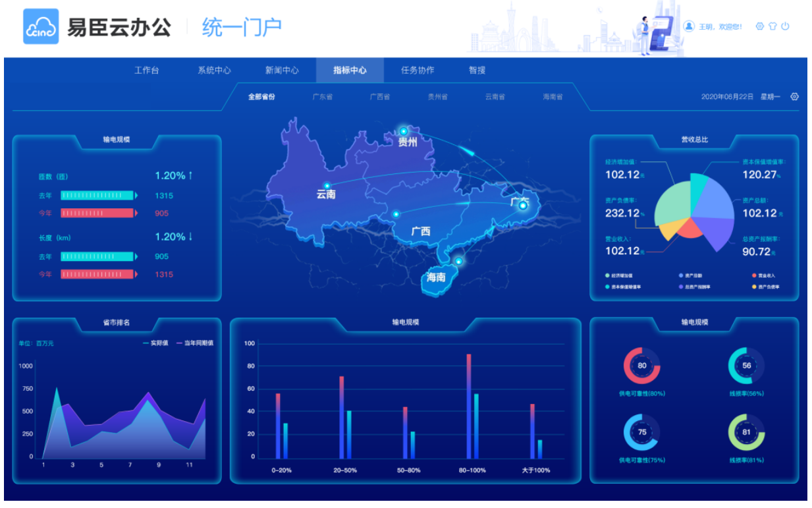Toggle the 当年同期值 line legend

coord(194,343)
